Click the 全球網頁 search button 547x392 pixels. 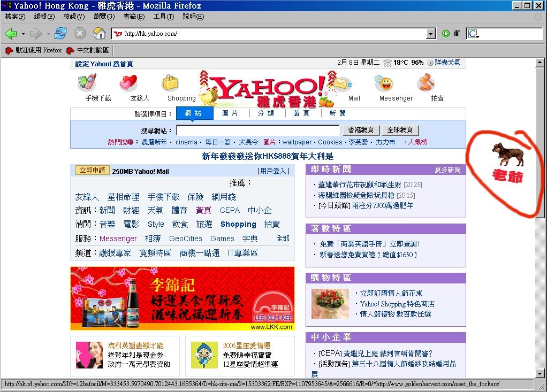pos(400,130)
